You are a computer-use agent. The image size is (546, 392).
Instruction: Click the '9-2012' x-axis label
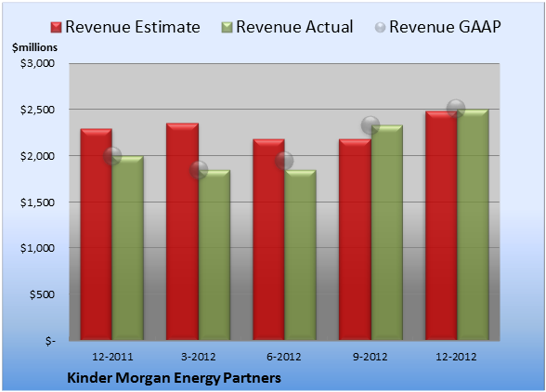(370, 357)
